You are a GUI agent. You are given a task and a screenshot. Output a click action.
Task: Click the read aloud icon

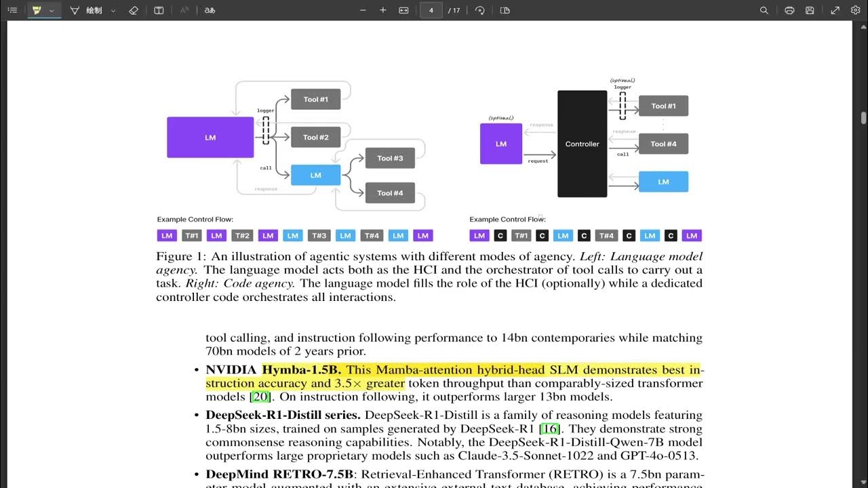(184, 10)
